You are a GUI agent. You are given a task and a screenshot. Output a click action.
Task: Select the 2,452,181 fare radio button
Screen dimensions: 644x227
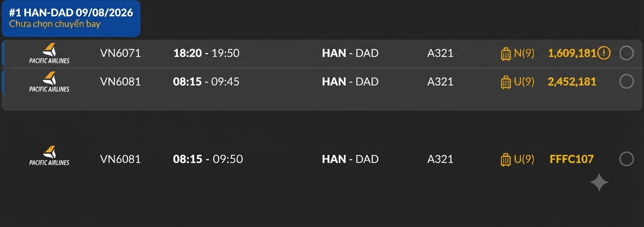click(x=626, y=81)
